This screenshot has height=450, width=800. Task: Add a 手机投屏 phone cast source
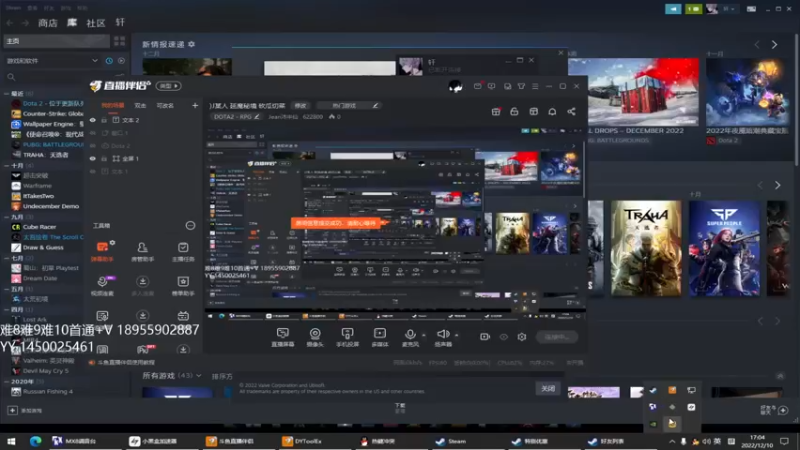347,337
